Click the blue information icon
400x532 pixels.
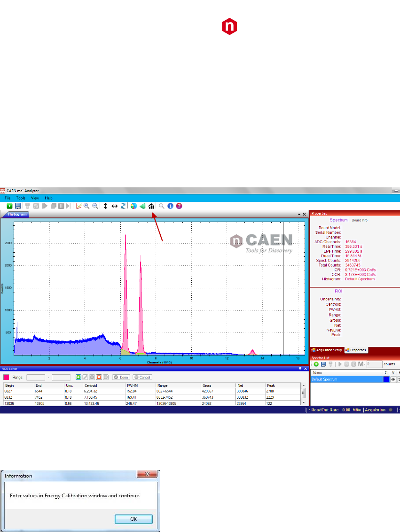tap(171, 206)
